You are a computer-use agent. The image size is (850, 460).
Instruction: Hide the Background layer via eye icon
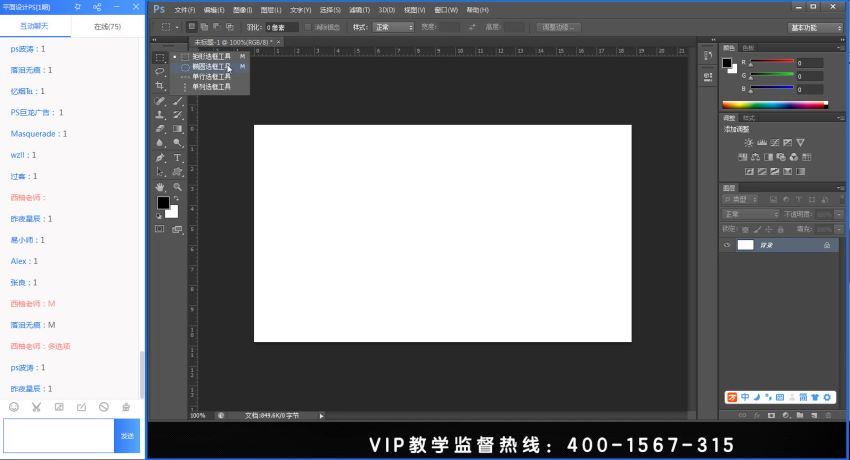(x=727, y=245)
